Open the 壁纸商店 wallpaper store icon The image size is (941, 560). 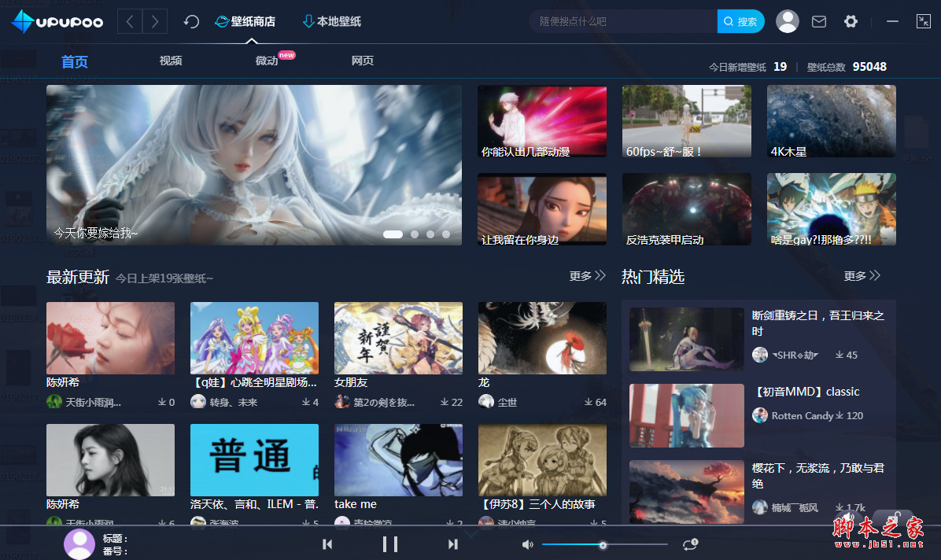[x=222, y=21]
